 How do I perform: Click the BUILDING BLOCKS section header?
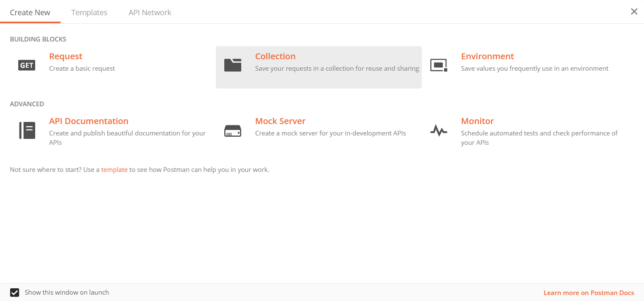[x=38, y=39]
